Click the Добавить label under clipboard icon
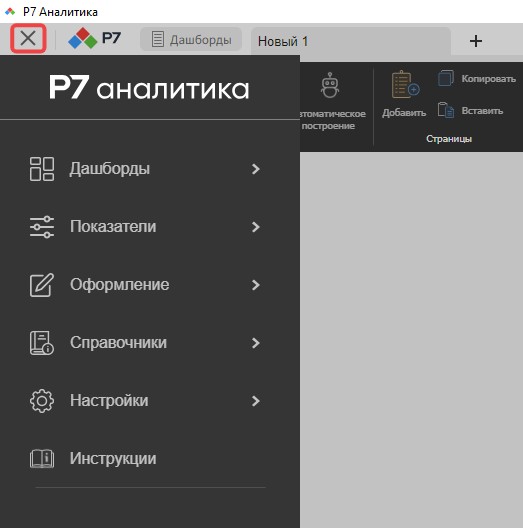Image resolution: width=523 pixels, height=528 pixels. click(x=404, y=113)
